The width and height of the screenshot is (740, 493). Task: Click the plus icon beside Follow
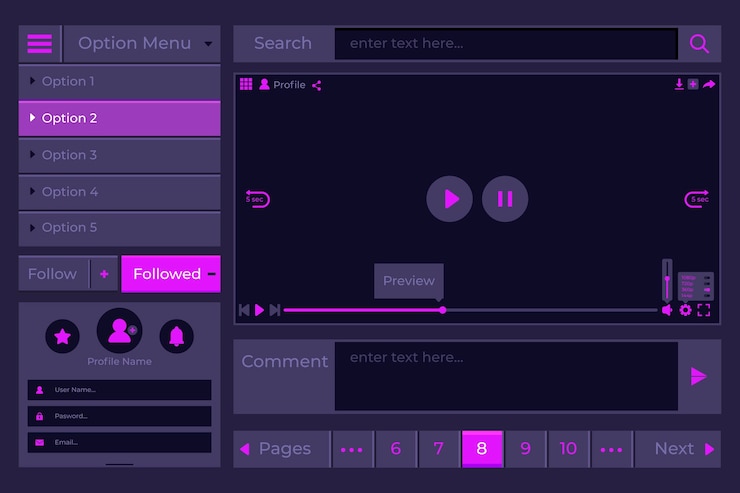coord(104,274)
